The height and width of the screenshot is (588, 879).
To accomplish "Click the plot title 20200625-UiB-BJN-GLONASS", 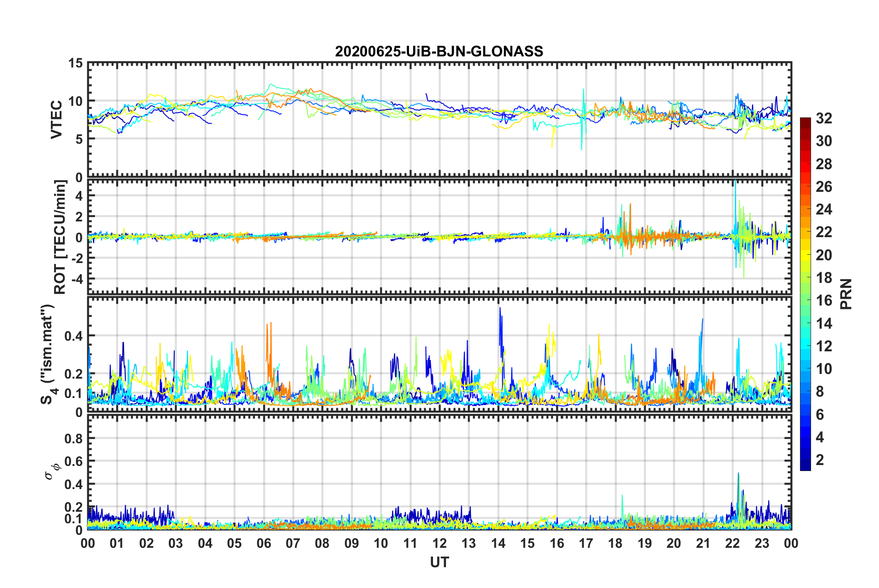I will pyautogui.click(x=439, y=51).
